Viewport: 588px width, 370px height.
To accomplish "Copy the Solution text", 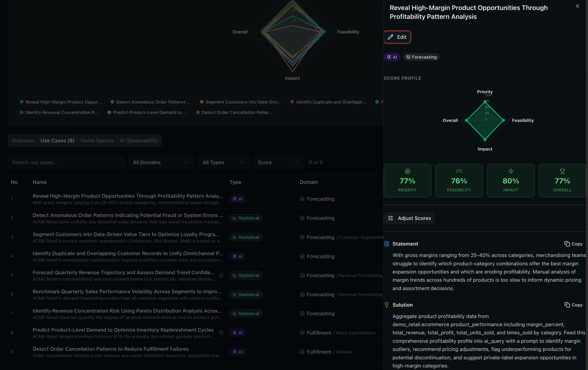I will [x=573, y=305].
